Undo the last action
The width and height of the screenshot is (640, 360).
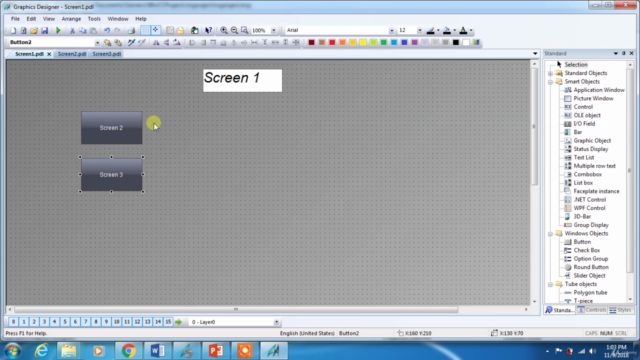pyautogui.click(x=107, y=31)
